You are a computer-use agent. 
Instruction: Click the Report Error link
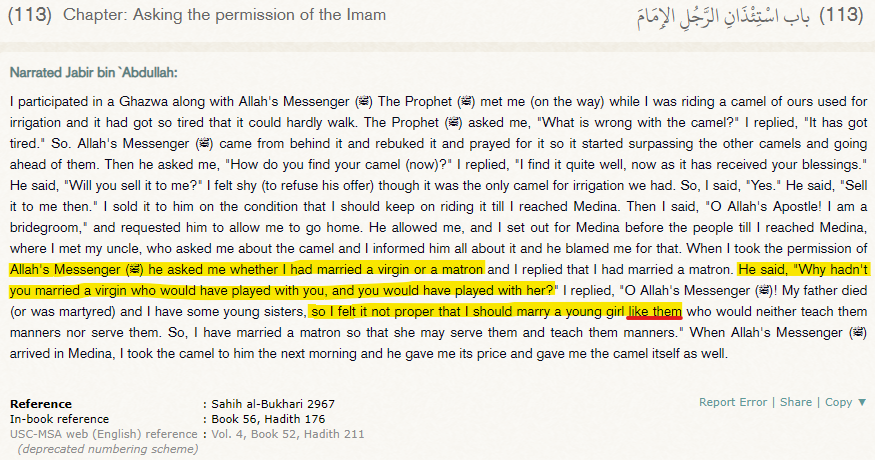tap(733, 402)
